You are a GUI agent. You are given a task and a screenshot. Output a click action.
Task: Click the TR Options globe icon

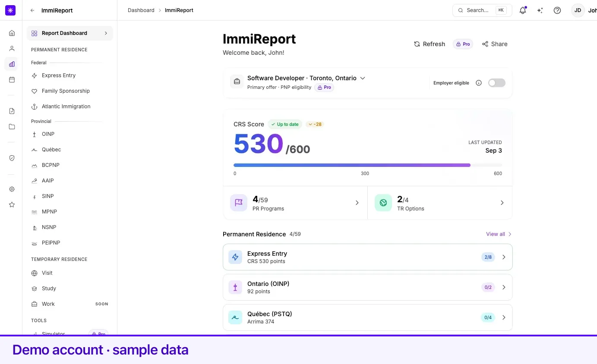(383, 203)
